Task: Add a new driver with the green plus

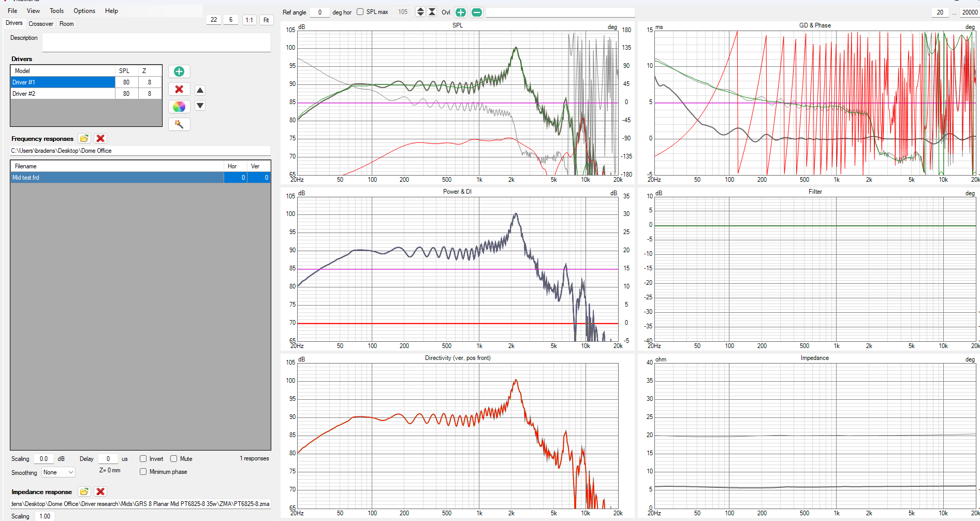Action: [179, 71]
